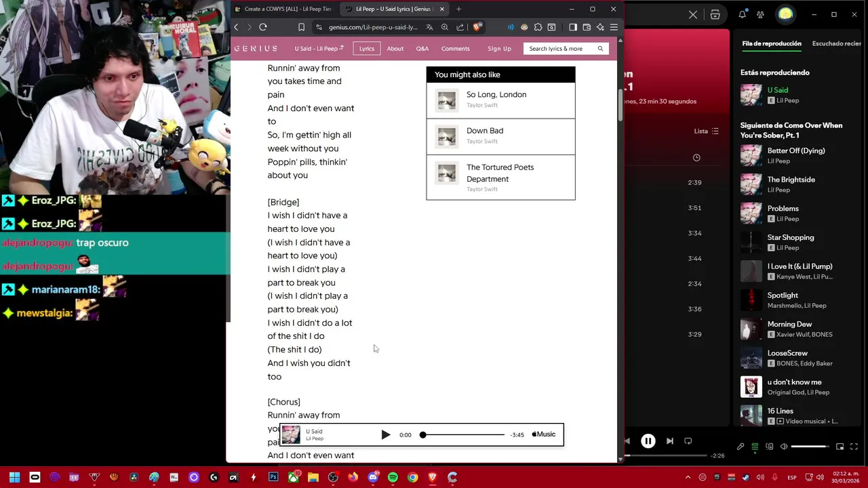Go back in the browser history
The image size is (868, 488).
(x=236, y=27)
